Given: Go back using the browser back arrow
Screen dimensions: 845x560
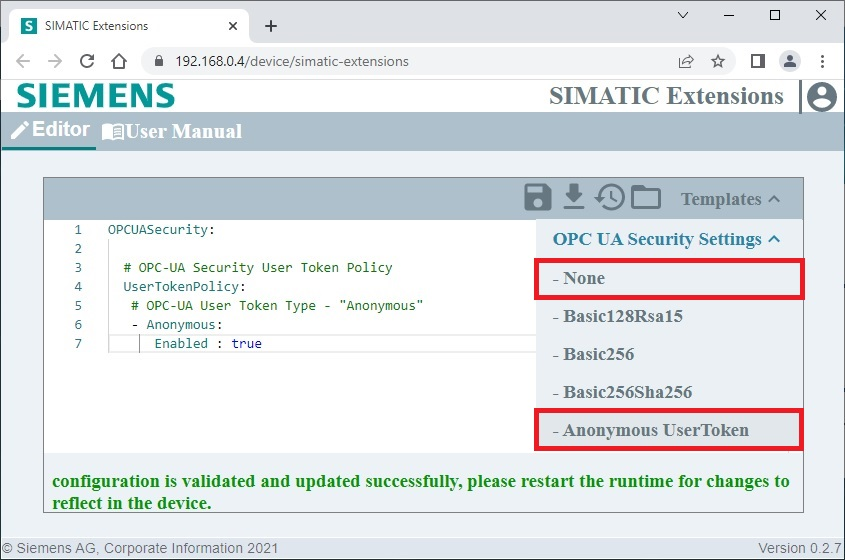Looking at the screenshot, I should tap(23, 61).
